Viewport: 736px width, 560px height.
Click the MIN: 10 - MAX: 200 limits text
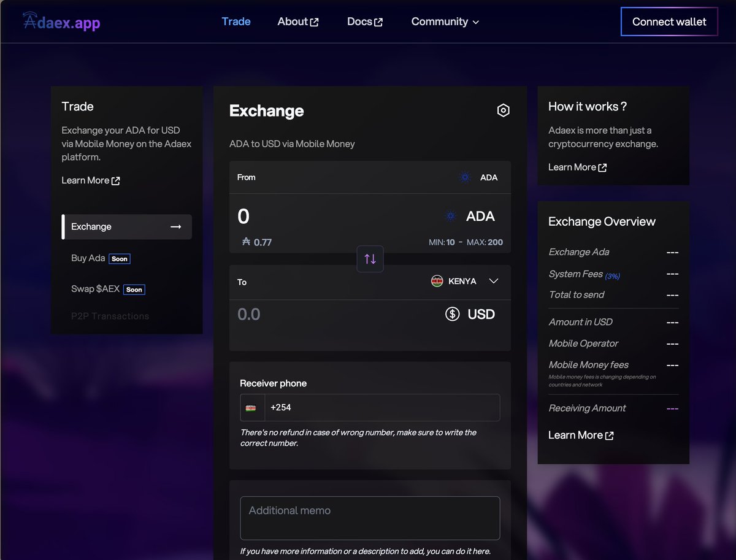466,242
